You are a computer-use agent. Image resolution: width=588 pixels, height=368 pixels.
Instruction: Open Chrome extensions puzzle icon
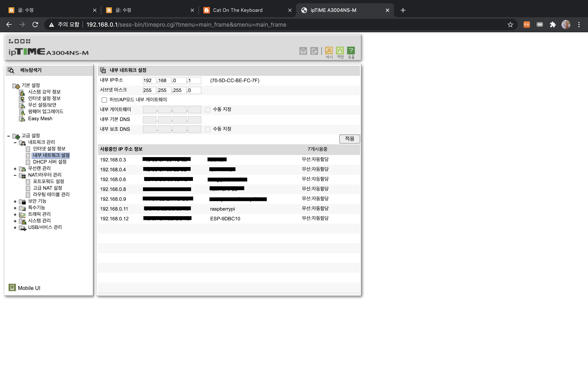553,25
